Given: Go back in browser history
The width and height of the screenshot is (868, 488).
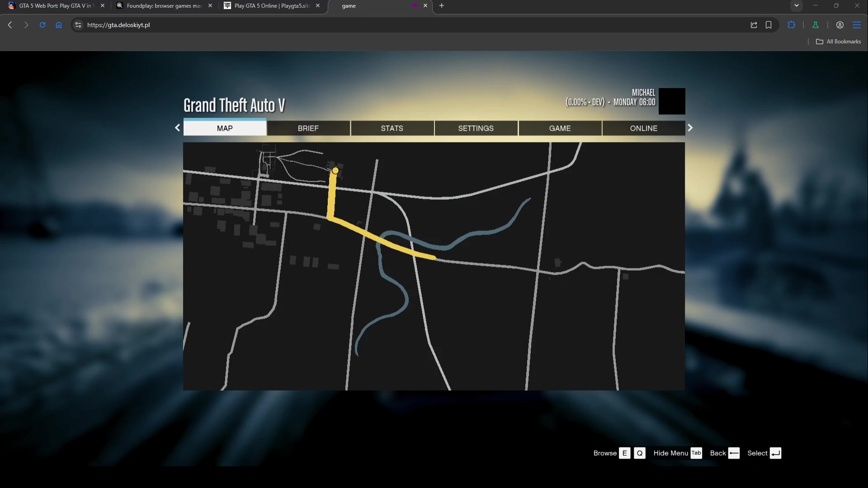Looking at the screenshot, I should click(x=10, y=25).
